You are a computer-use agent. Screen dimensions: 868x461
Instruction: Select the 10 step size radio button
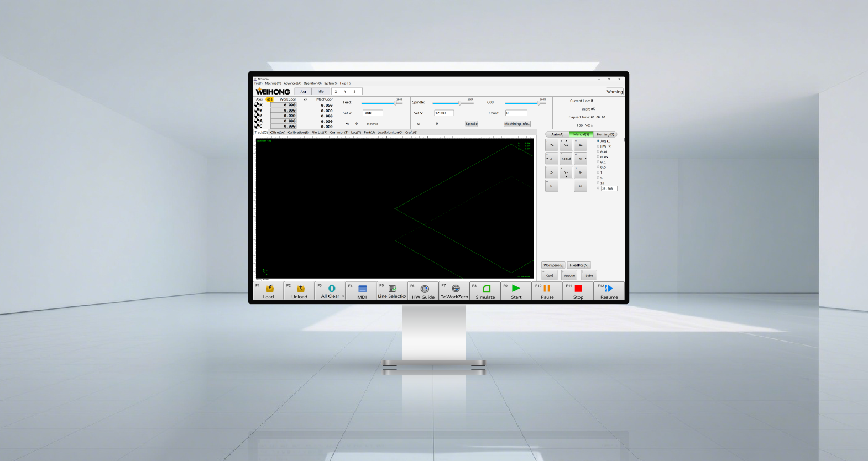pyautogui.click(x=598, y=183)
